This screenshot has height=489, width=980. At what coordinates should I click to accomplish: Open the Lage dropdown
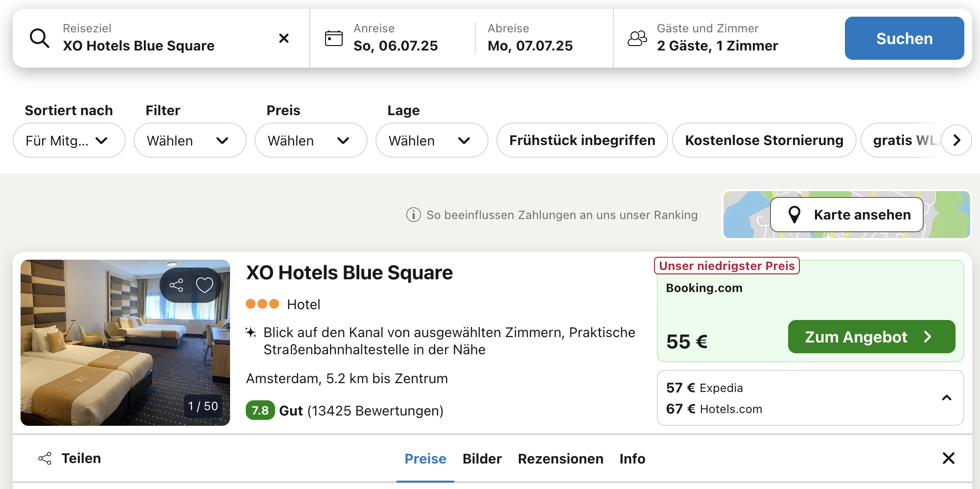coord(432,141)
